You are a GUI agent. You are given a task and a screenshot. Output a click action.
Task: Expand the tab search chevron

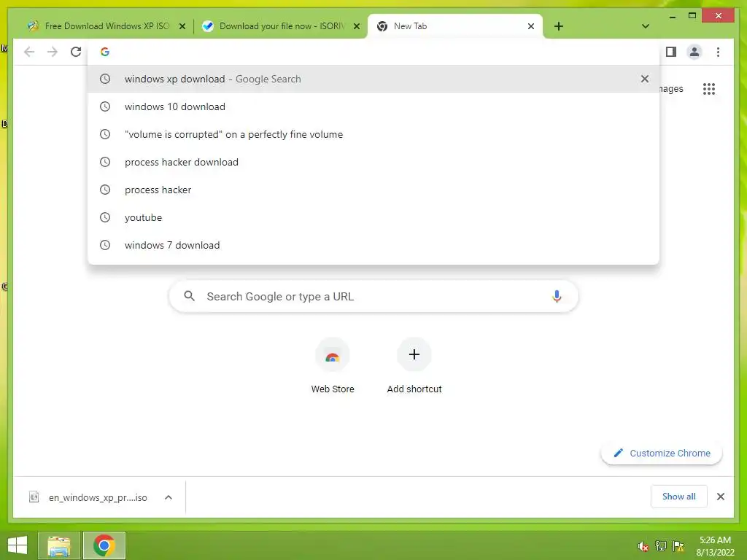645,26
